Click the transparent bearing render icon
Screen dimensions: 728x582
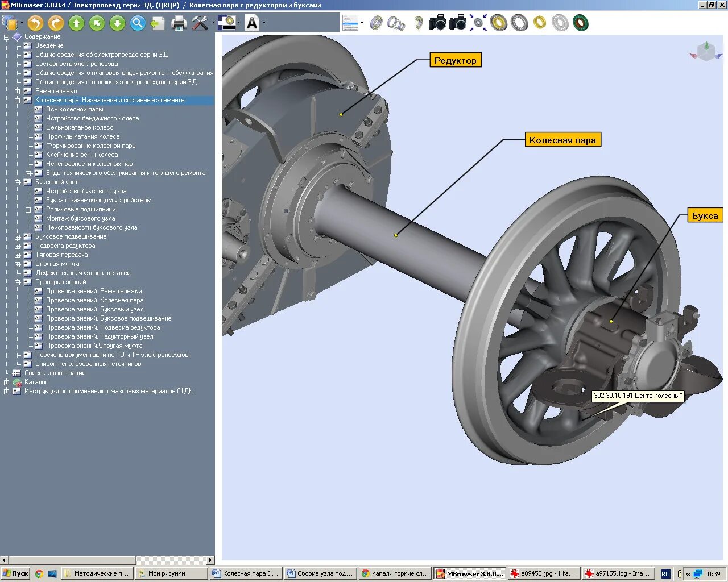(x=560, y=23)
